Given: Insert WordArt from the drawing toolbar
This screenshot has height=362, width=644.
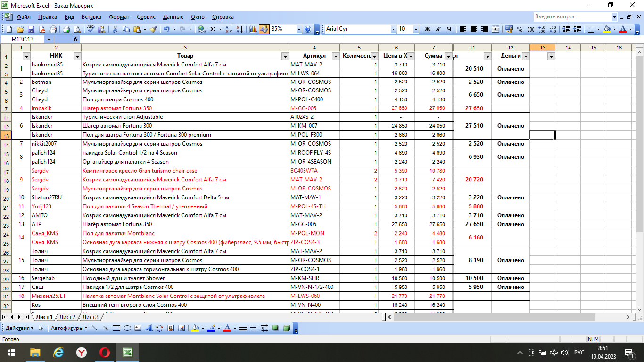Looking at the screenshot, I should point(149,328).
